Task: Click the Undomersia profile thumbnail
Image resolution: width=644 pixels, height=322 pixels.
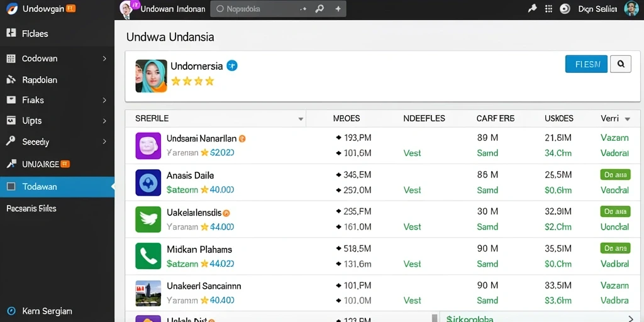Action: [x=151, y=76]
